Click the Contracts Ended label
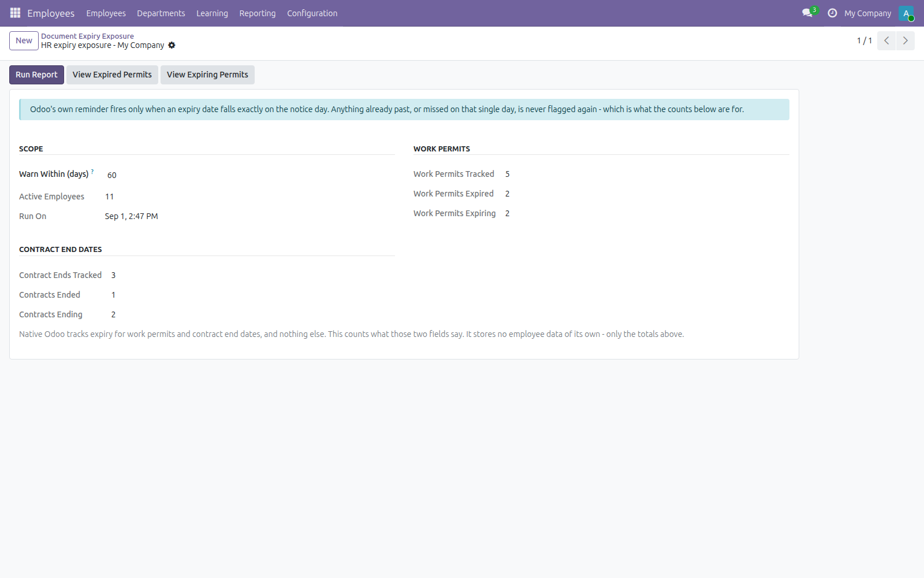 pos(50,295)
